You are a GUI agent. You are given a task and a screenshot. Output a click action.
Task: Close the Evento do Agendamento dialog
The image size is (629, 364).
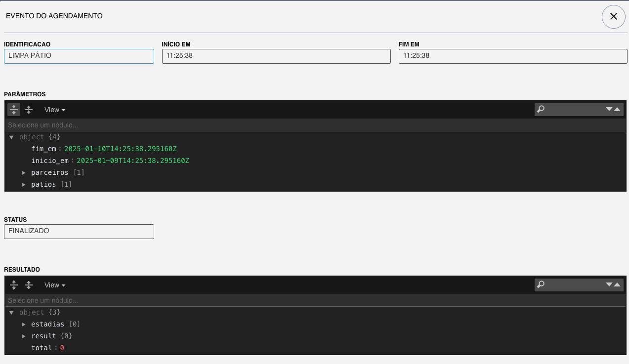click(x=613, y=16)
